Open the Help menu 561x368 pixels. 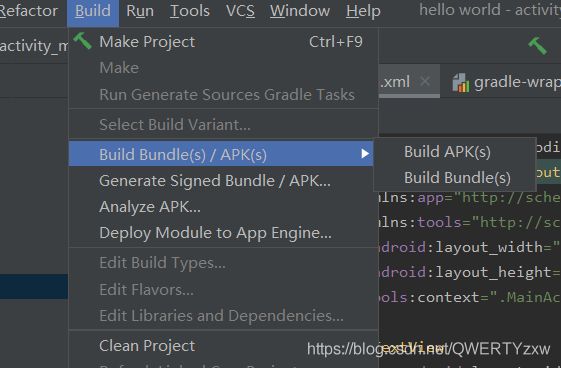click(x=363, y=11)
